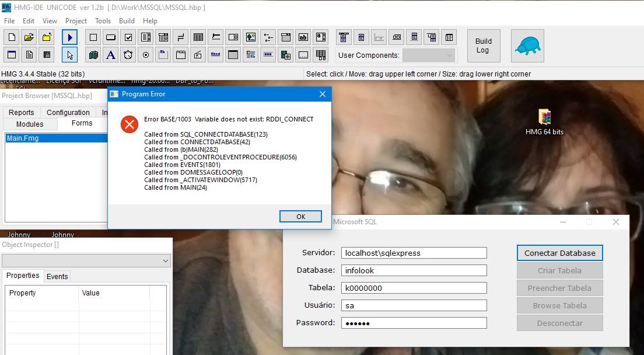Click the Browse Tabela button
This screenshot has width=644, height=355.
point(560,306)
